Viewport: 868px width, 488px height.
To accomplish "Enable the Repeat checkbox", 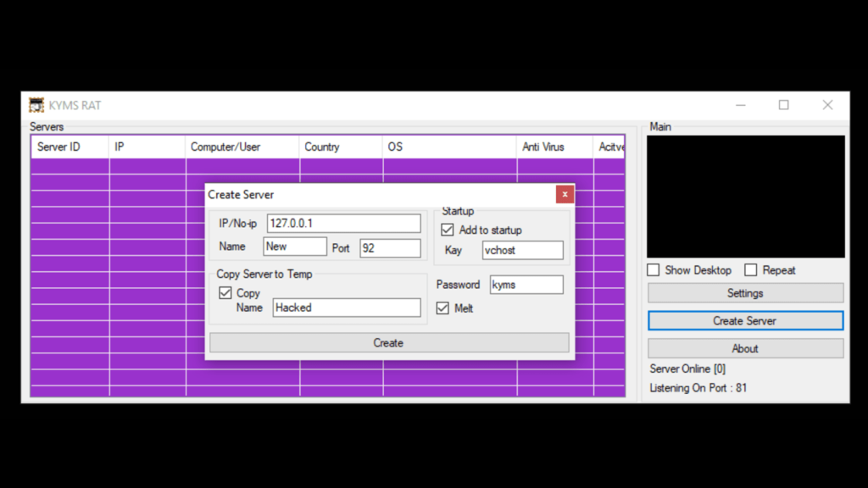I will pos(751,270).
